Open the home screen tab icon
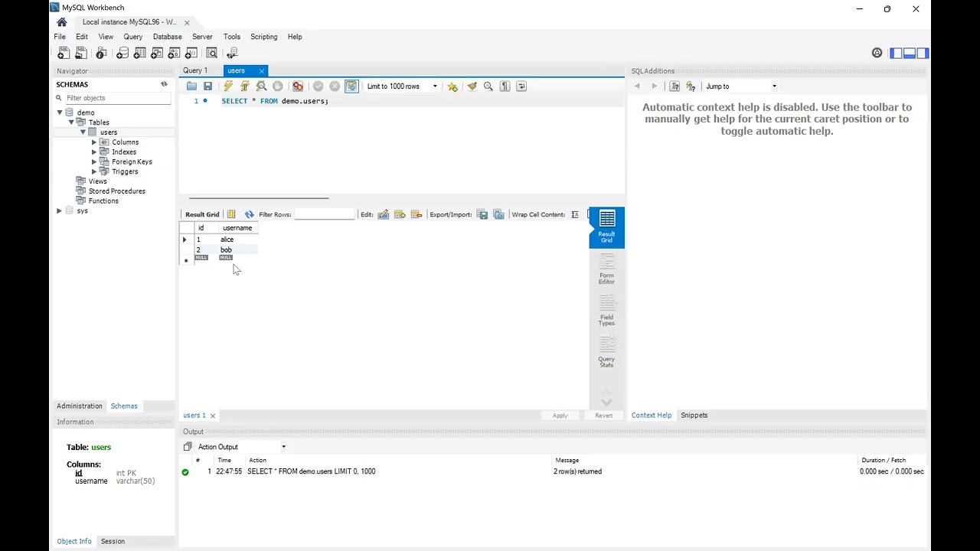This screenshot has width=980, height=551. 62,22
